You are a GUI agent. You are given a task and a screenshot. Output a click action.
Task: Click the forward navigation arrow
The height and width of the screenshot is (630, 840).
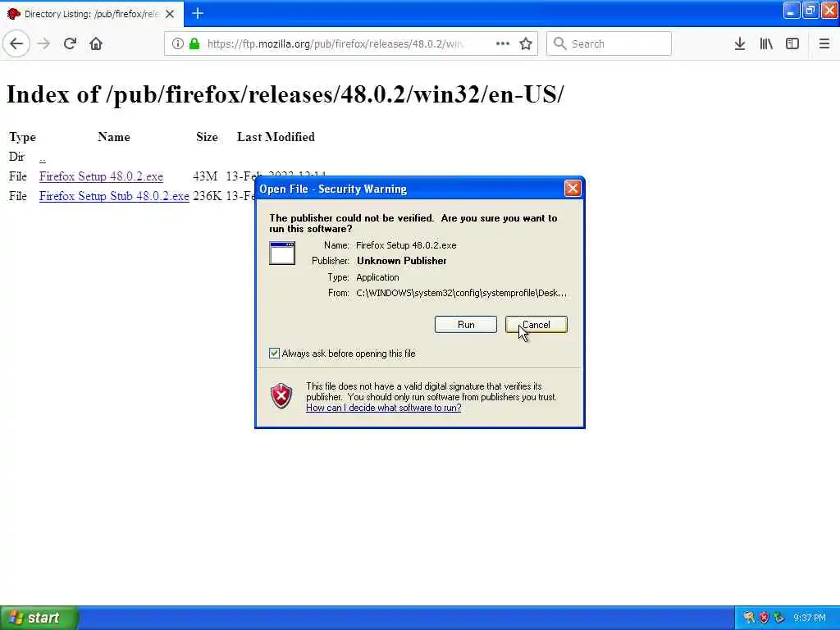(44, 43)
